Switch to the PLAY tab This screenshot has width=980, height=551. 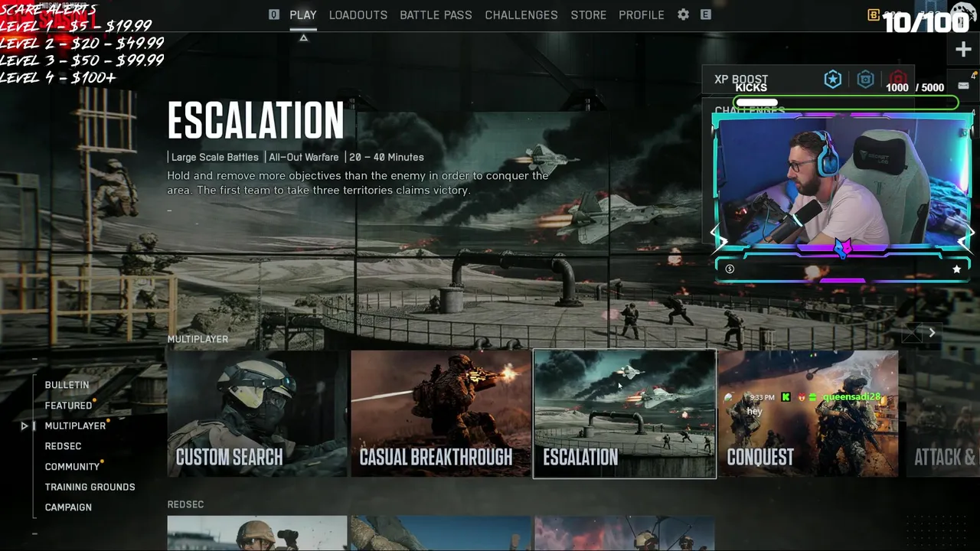point(303,15)
